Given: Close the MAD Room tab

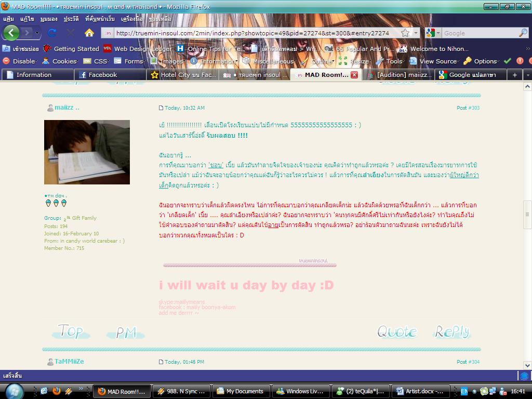Looking at the screenshot, I should click(354, 75).
